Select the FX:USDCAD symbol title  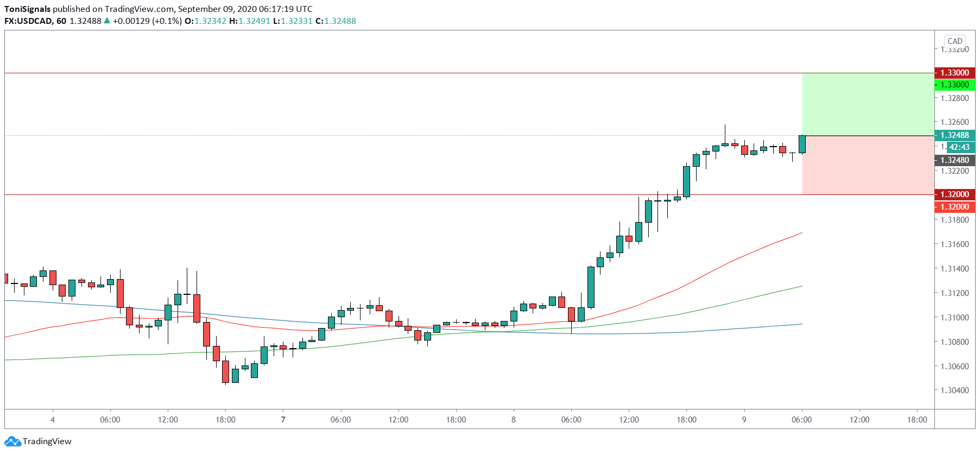(28, 21)
